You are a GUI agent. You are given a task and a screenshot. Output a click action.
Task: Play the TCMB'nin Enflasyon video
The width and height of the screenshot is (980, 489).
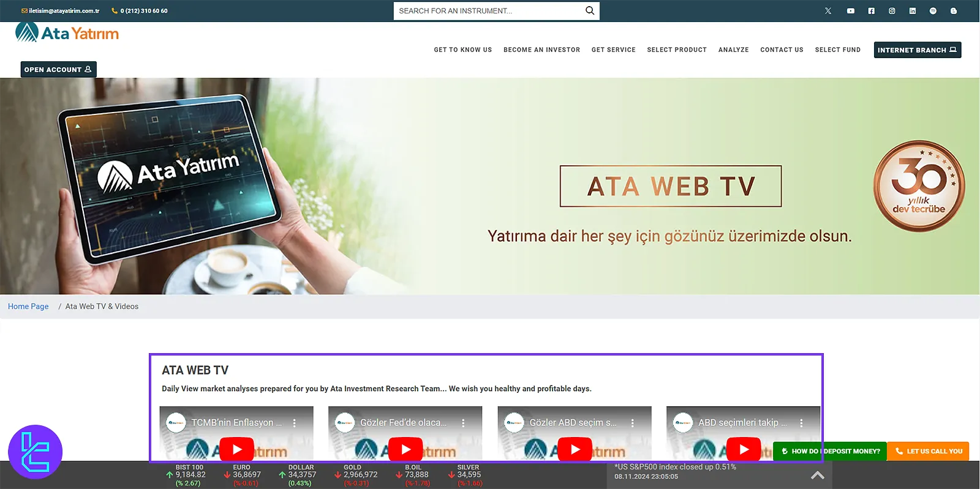click(236, 449)
